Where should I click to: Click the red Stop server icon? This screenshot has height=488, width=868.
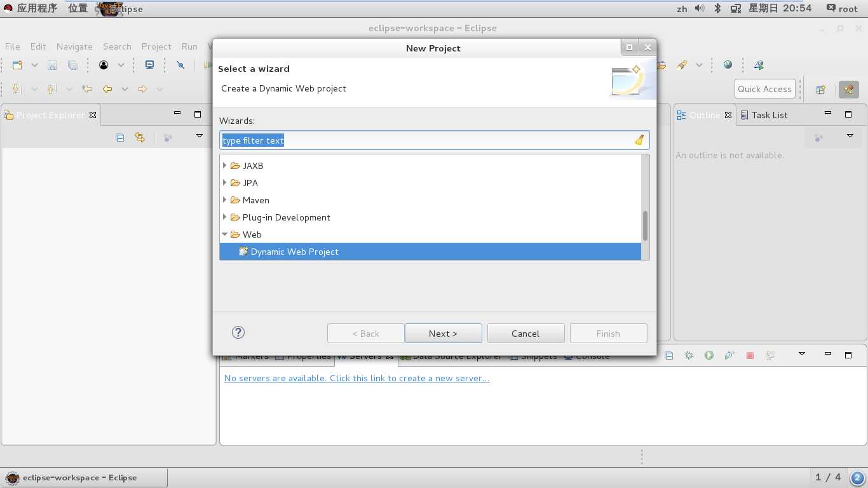tap(750, 355)
